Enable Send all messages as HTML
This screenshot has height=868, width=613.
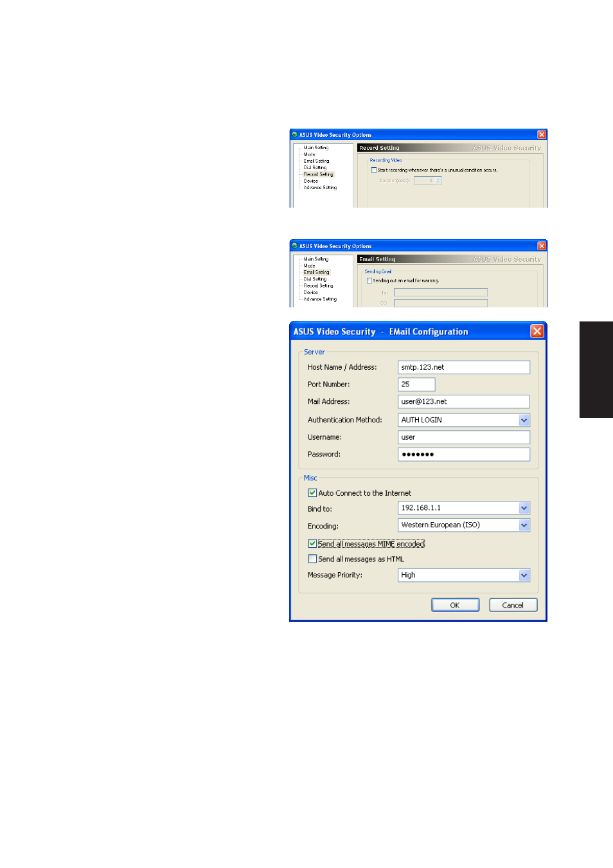tap(312, 559)
